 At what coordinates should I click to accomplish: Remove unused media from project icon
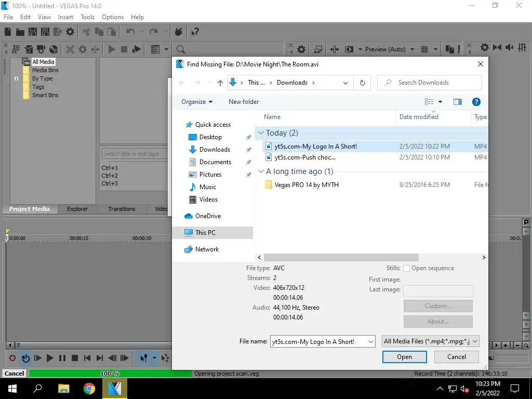[x=16, y=49]
